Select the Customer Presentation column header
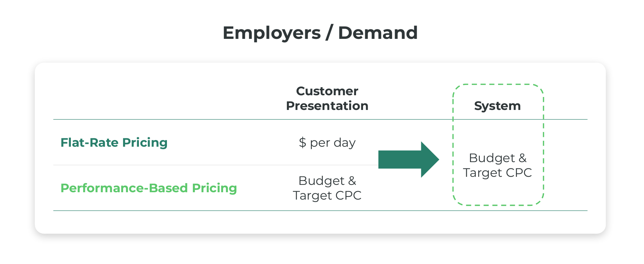The width and height of the screenshot is (644, 264). pyautogui.click(x=327, y=98)
